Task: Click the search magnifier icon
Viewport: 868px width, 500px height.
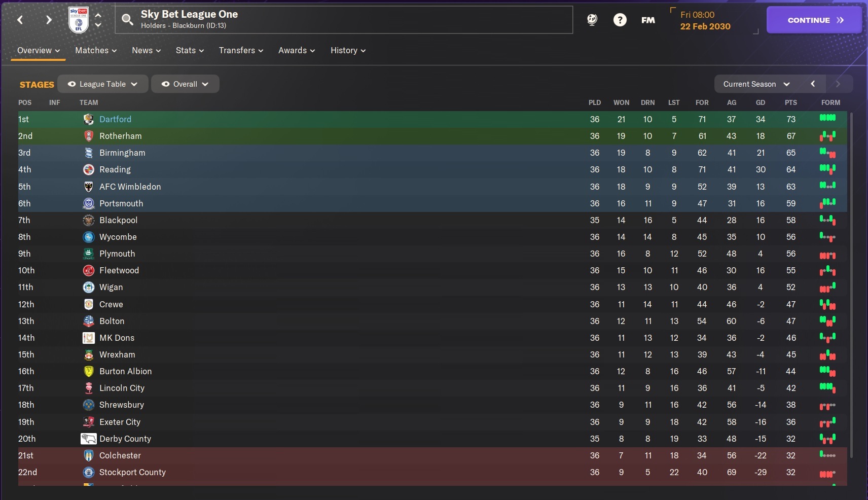Action: coord(127,20)
